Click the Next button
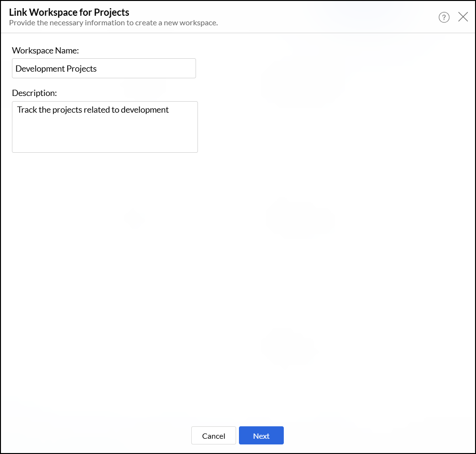This screenshot has height=454, width=476. coord(261,436)
